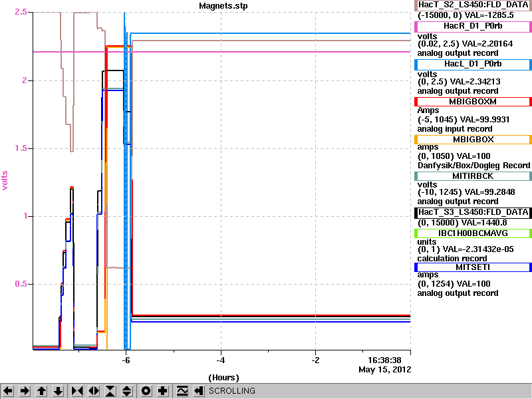Screen dimensions: 532x399
Task: Click the VAL=-2.31432e-05 reading
Action: (478, 249)
